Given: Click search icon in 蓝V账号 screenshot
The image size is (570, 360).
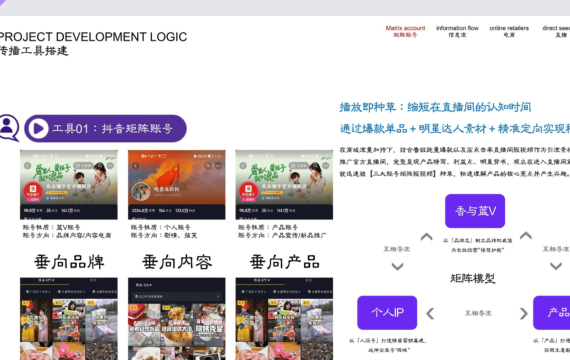Looking at the screenshot, I should coord(100,166).
